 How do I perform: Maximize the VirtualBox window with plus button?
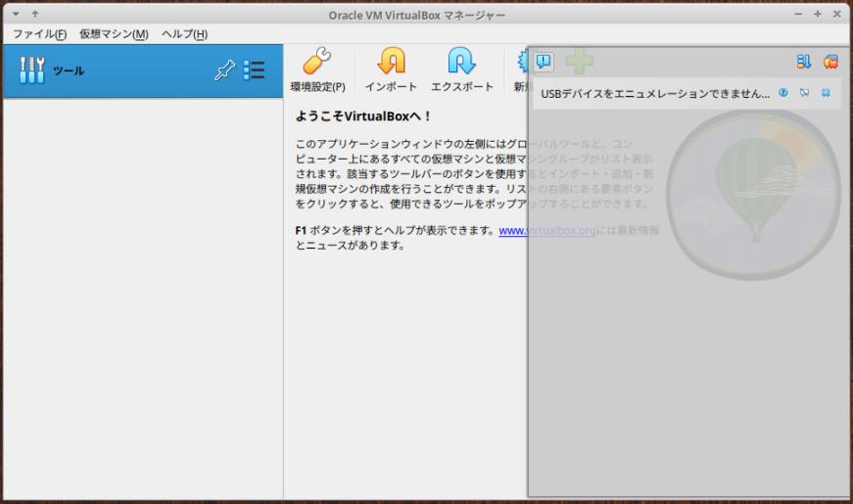817,14
